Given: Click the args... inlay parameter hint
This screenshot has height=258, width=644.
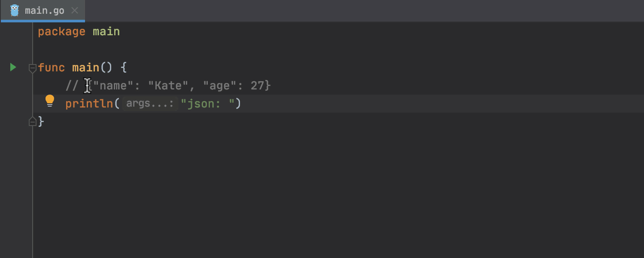Looking at the screenshot, I should (x=150, y=104).
